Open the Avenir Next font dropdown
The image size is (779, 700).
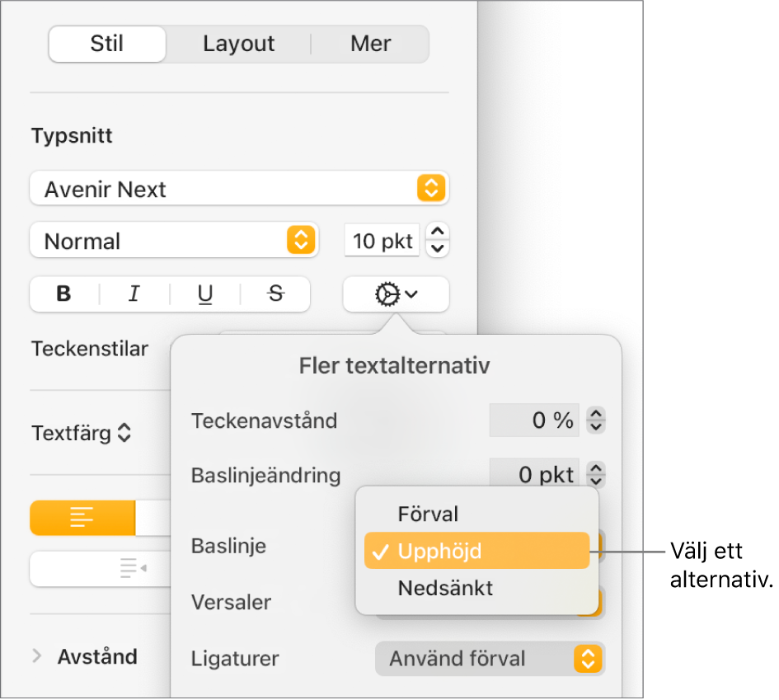coord(239,189)
